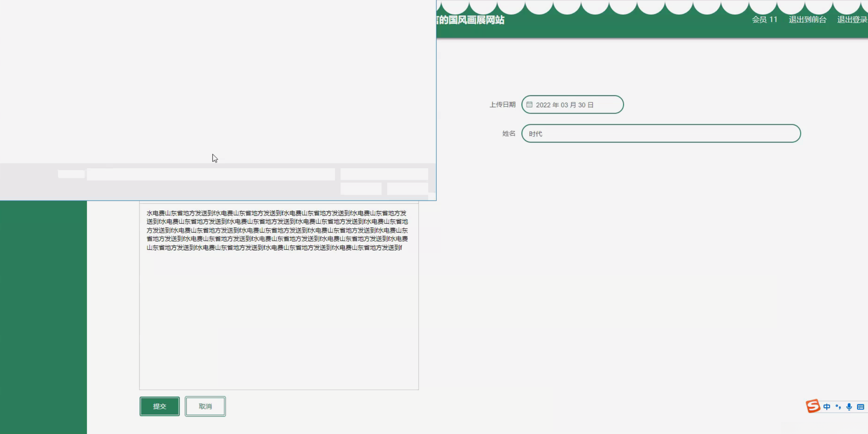Click the calendar icon in upload date field
The width and height of the screenshot is (868, 434).
point(529,105)
